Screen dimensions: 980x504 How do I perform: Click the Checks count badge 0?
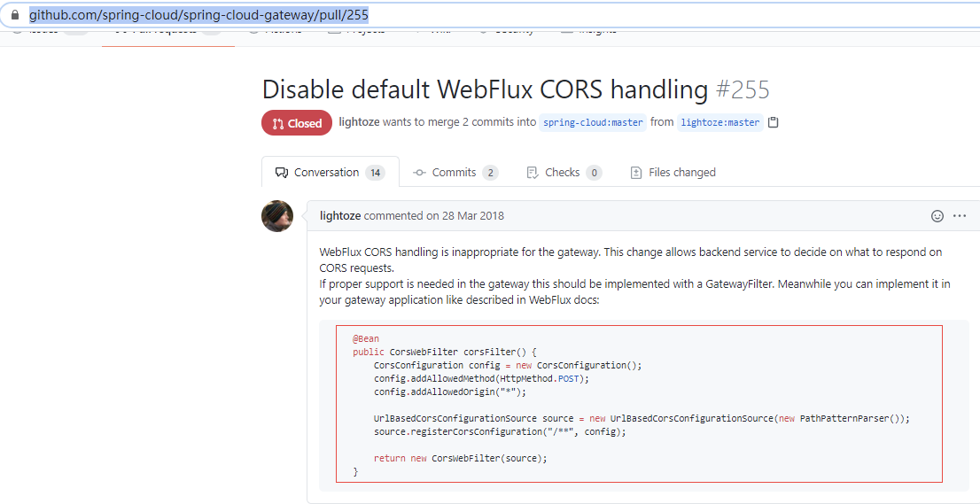coord(594,173)
